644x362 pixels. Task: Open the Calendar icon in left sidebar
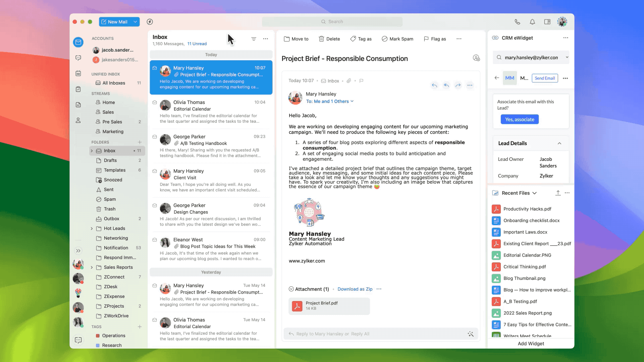coord(78,73)
